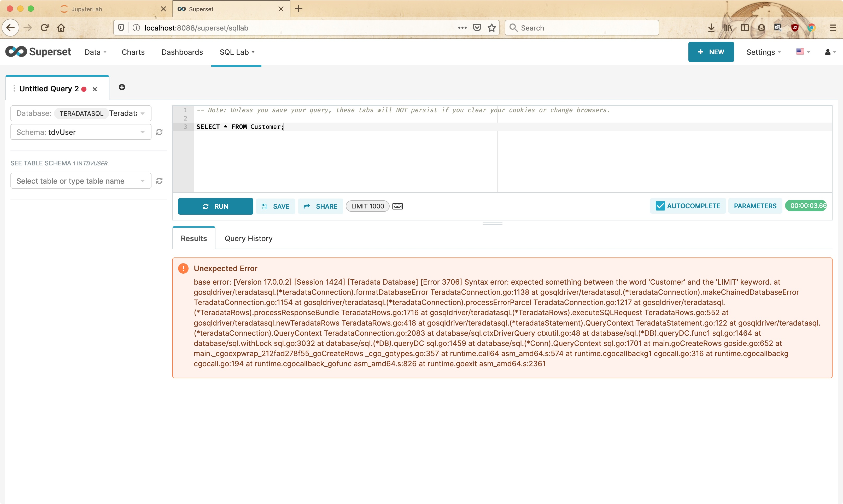Image resolution: width=843 pixels, height=504 pixels.
Task: Open the Database dropdown
Action: (81, 113)
